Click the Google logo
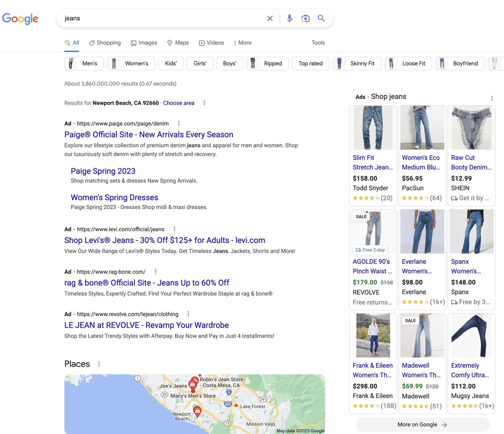The image size is (504, 434). point(20,18)
